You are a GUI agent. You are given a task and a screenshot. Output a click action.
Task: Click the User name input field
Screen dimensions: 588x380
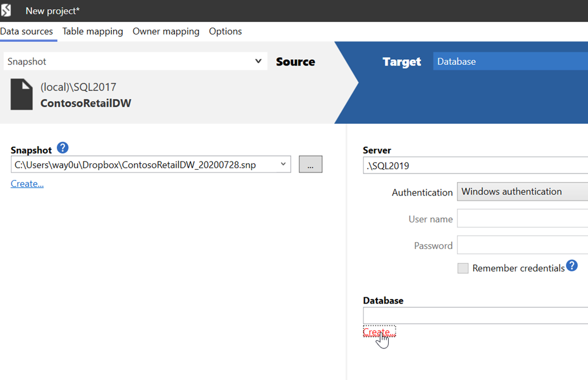pyautogui.click(x=522, y=219)
